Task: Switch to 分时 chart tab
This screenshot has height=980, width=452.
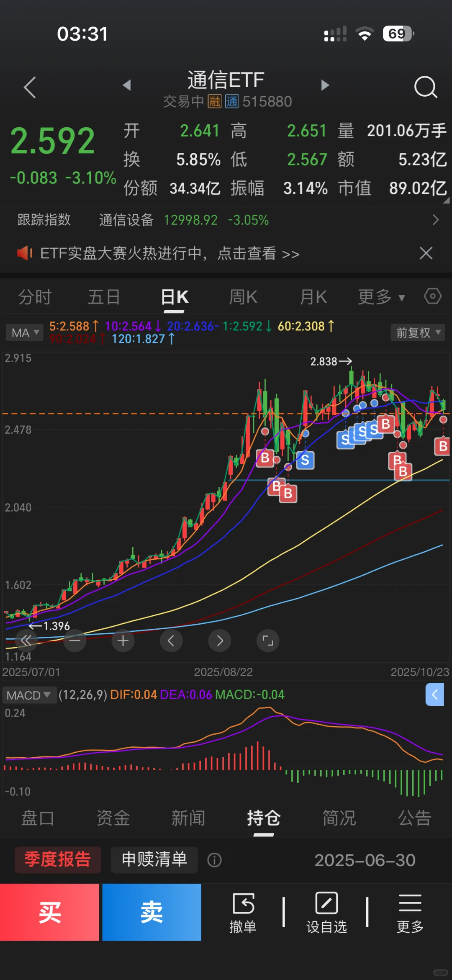Action: pos(35,297)
